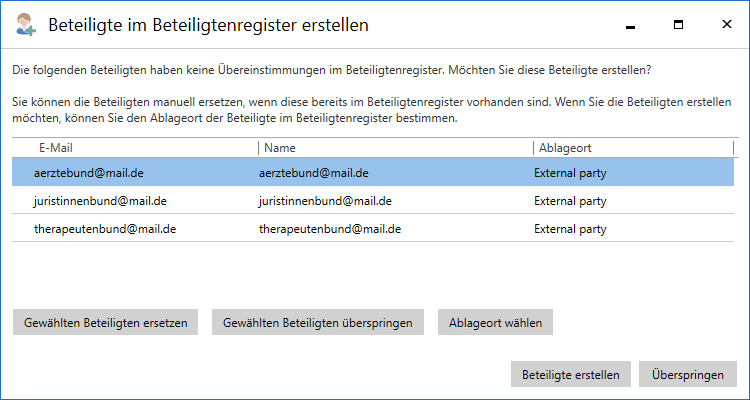The image size is (750, 400).
Task: Click the therapeutenbund@mail.de entry in the Name column
Action: [x=331, y=229]
